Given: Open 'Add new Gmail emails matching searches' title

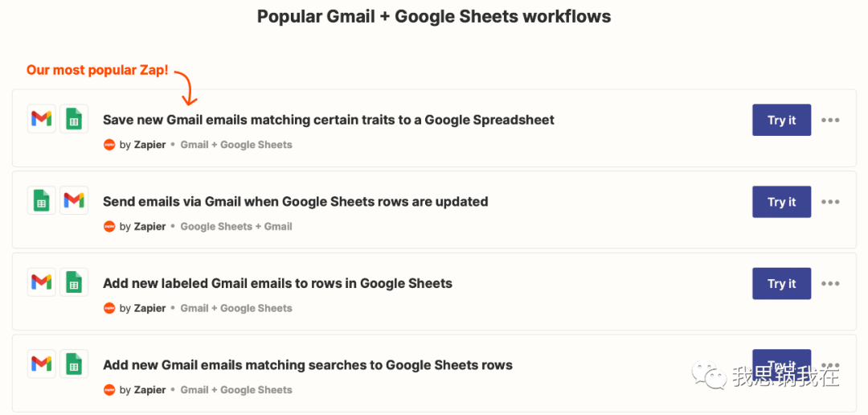Looking at the screenshot, I should click(x=308, y=365).
